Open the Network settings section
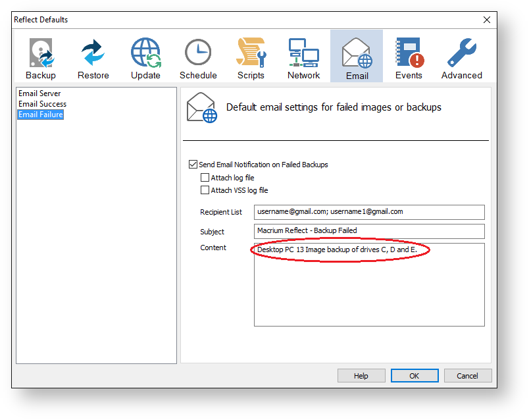The image size is (529, 420). (x=303, y=58)
